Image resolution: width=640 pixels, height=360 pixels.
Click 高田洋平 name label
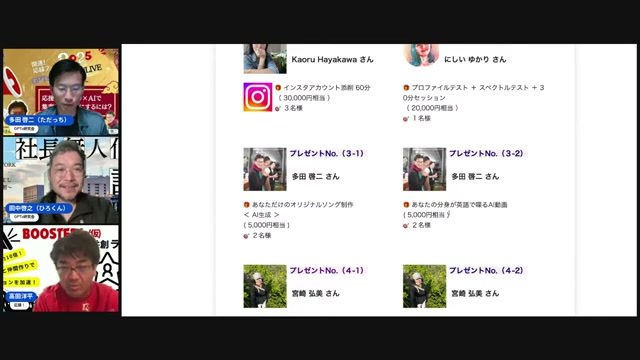pos(21,296)
